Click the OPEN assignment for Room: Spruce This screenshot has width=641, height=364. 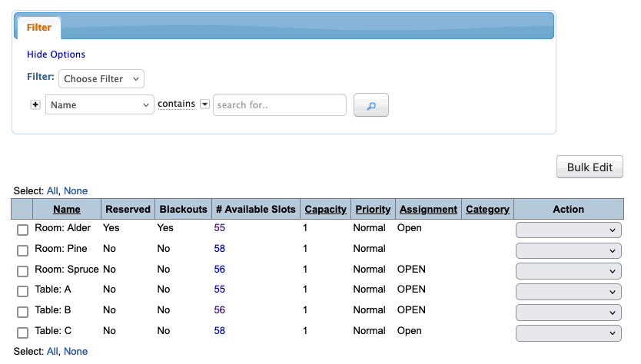(411, 270)
